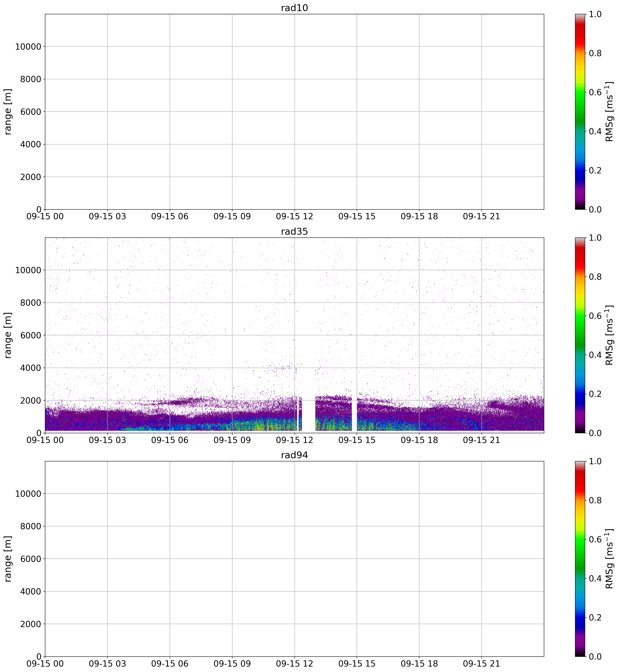Viewport: 619px width, 672px height.
Task: Click '09-15 18' tick under rad10 plot
Action: [419, 217]
